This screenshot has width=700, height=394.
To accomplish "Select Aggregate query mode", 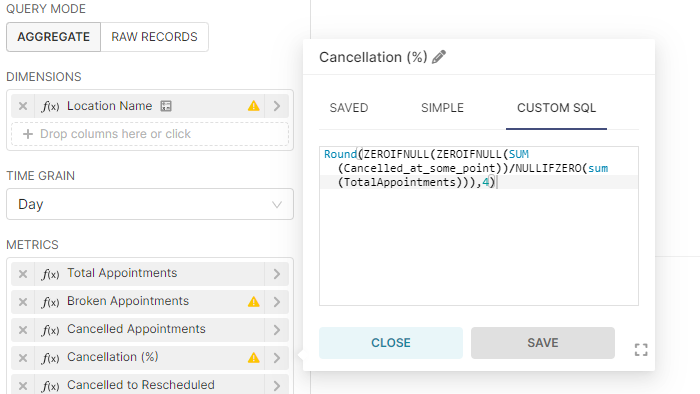I will (54, 37).
